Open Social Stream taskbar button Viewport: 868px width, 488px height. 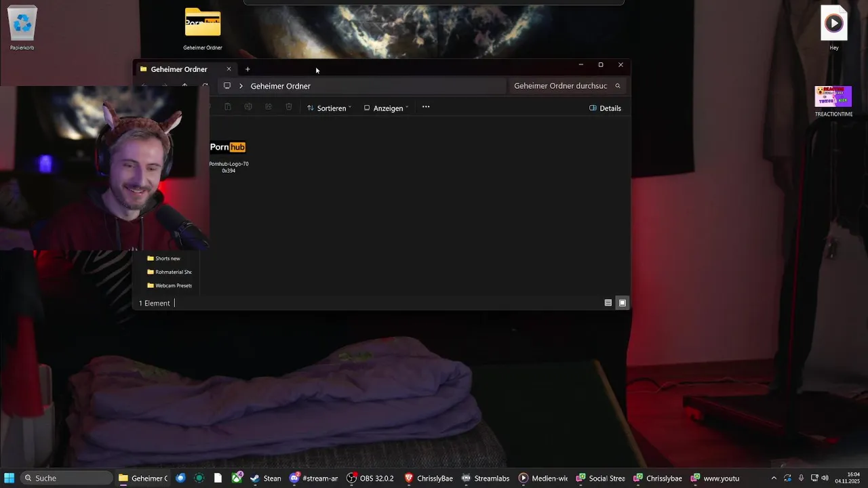[x=600, y=478]
